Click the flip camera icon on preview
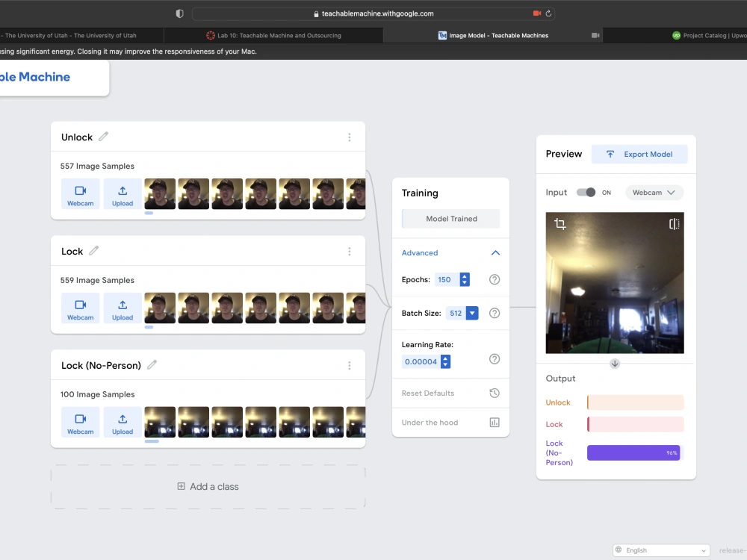Screen dimensions: 747x560 point(674,224)
